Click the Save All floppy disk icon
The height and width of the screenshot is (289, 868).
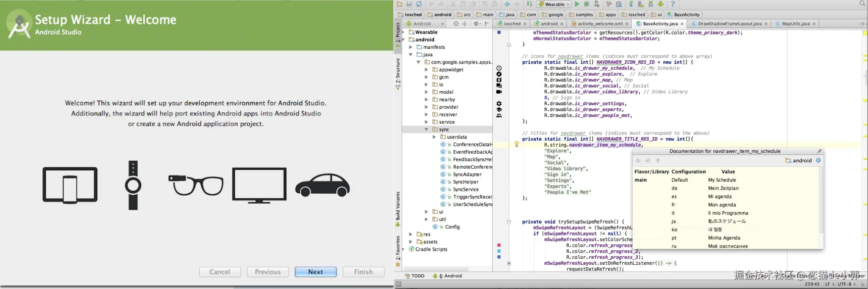[x=409, y=4]
